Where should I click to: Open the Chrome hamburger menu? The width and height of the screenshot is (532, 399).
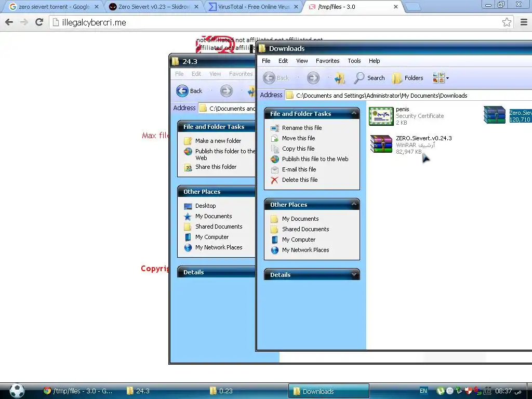pyautogui.click(x=524, y=22)
